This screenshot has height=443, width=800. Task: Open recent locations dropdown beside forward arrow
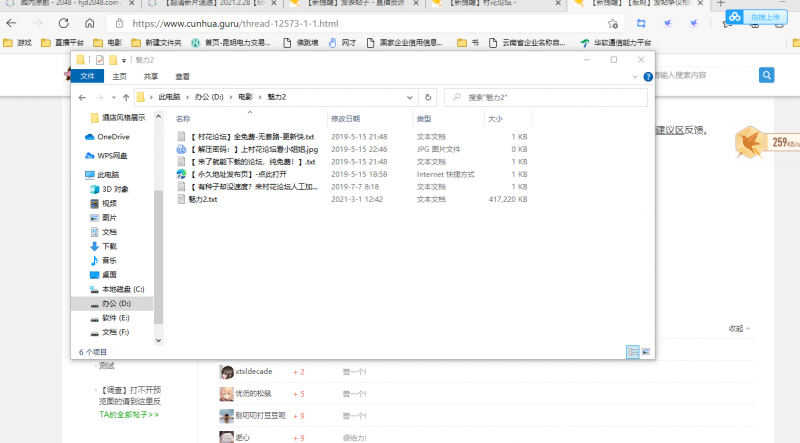tap(113, 97)
